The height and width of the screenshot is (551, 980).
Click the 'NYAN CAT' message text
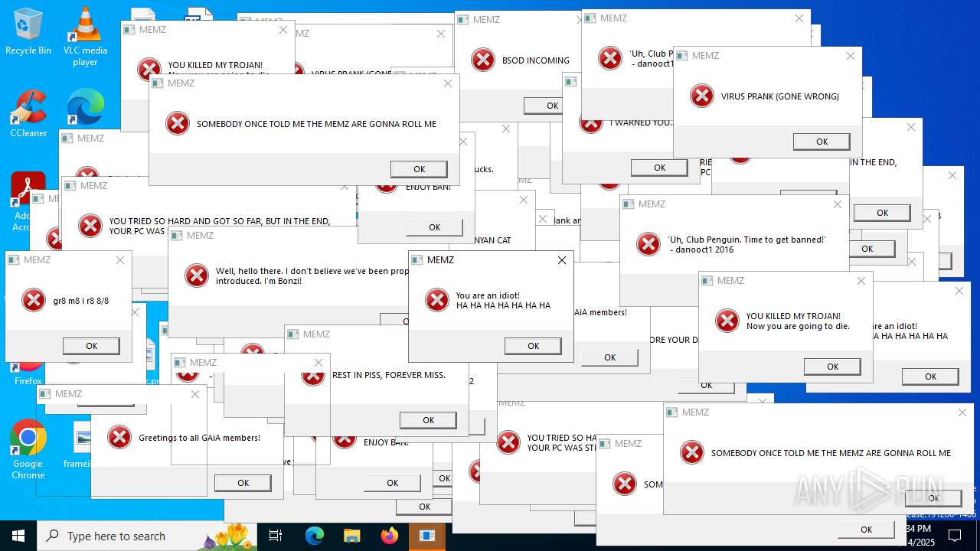coord(492,240)
